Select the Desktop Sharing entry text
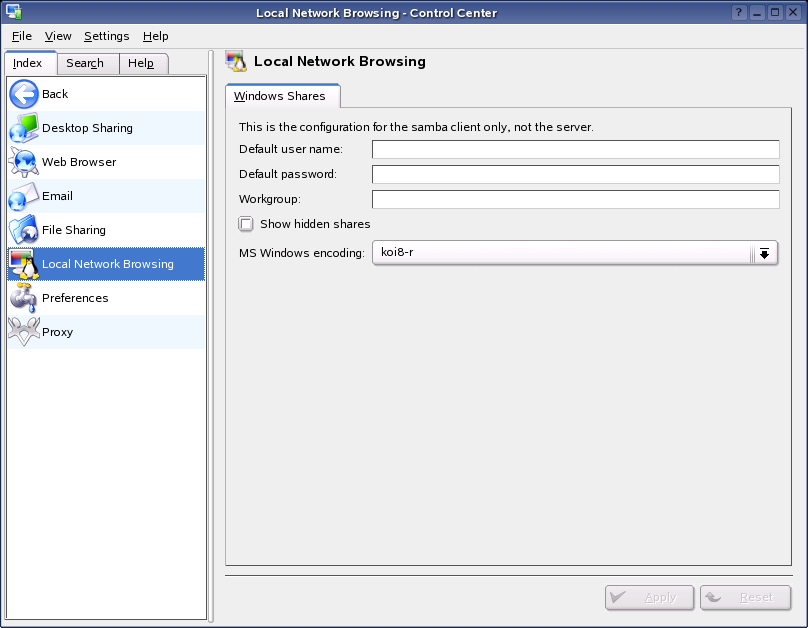 [87, 128]
